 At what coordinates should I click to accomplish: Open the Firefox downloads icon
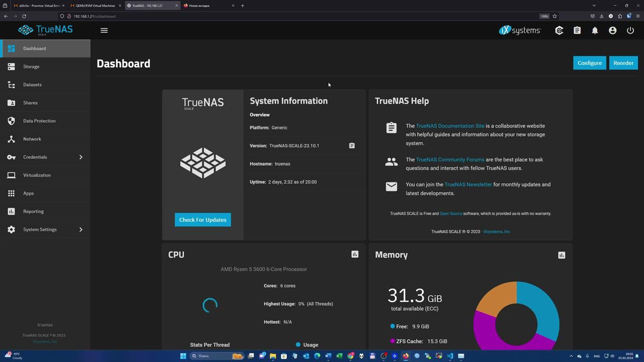(602, 16)
